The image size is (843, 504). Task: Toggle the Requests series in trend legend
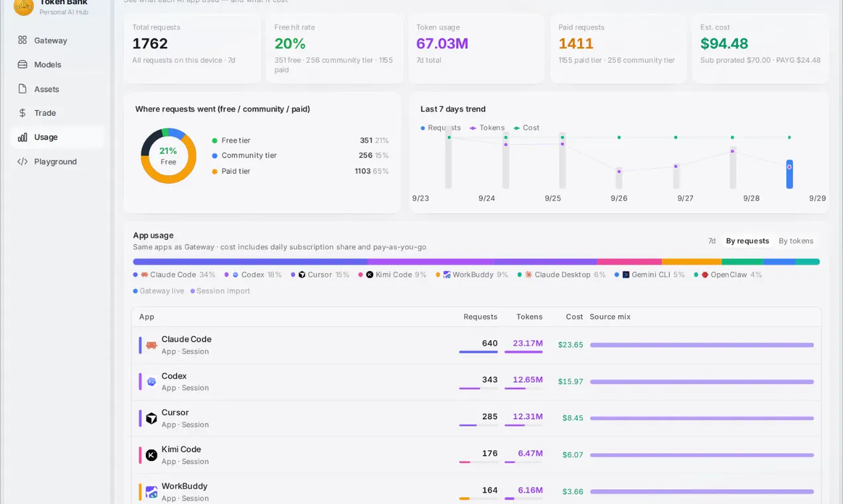441,128
